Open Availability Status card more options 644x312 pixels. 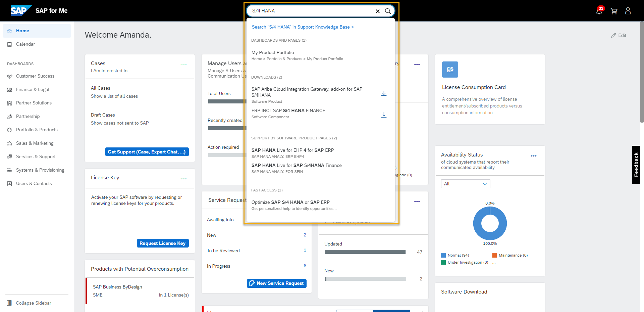coord(534,156)
